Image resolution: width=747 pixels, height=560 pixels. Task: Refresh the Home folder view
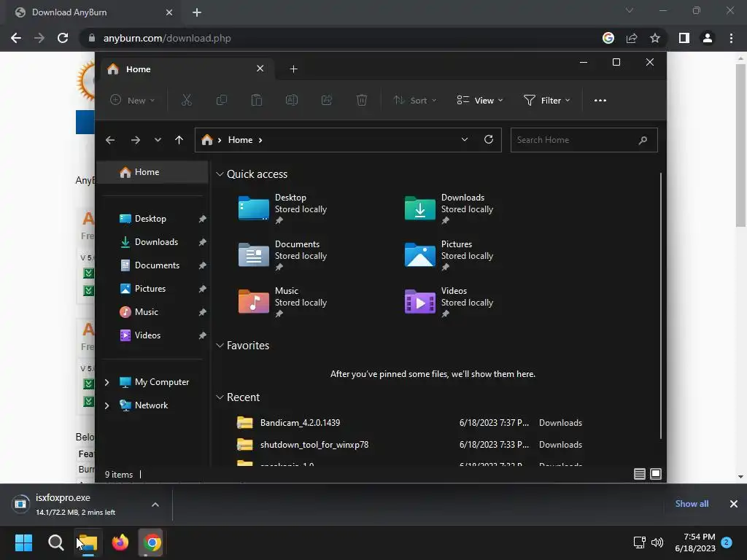(x=489, y=139)
